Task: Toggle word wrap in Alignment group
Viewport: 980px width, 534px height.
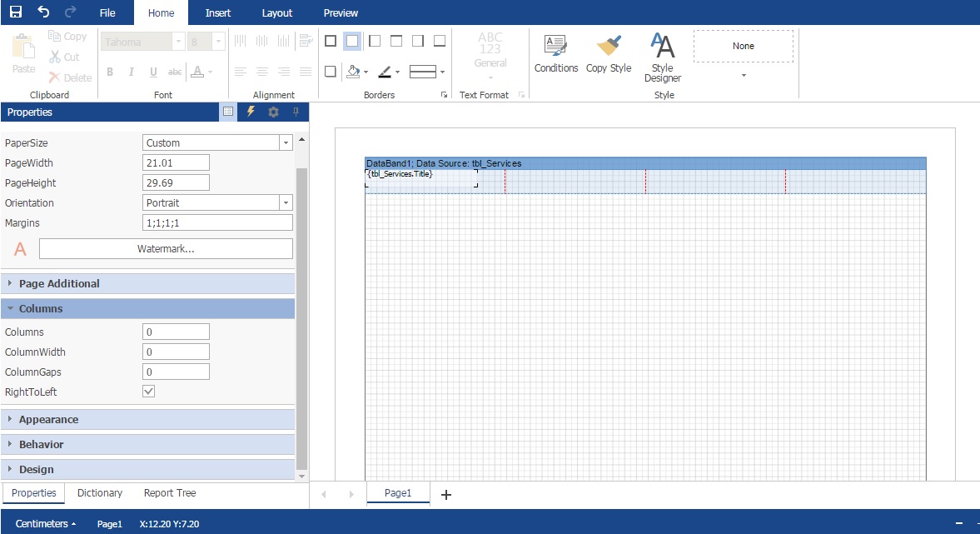Action: 306,42
